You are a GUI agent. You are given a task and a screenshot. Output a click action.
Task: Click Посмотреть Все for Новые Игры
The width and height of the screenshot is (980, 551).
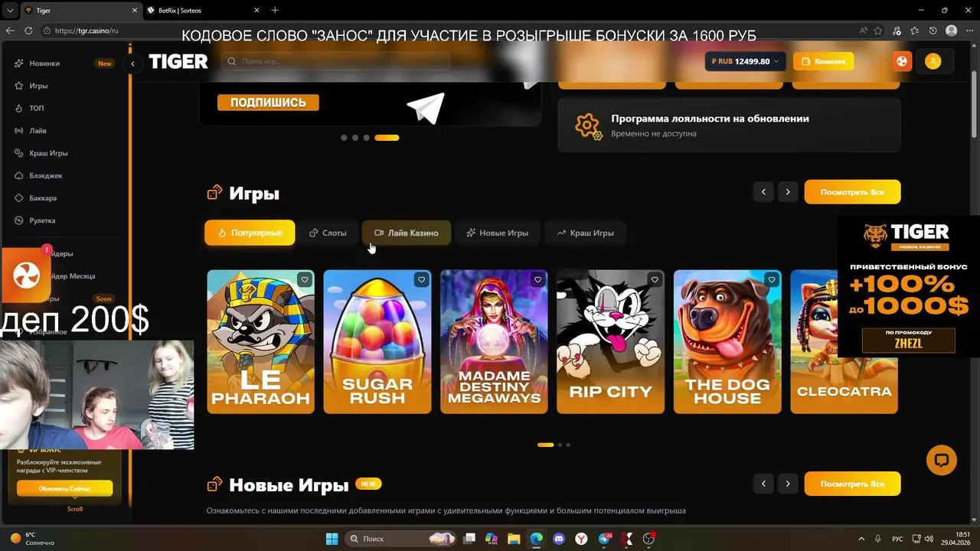pyautogui.click(x=852, y=484)
